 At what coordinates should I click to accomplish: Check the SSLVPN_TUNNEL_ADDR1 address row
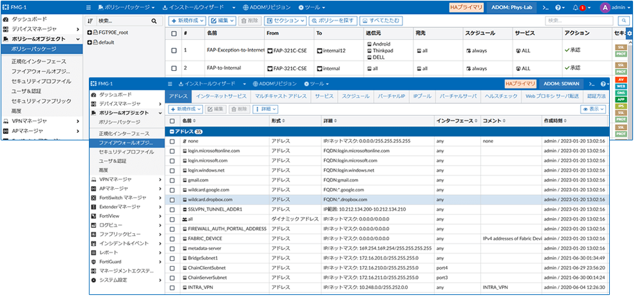point(173,209)
